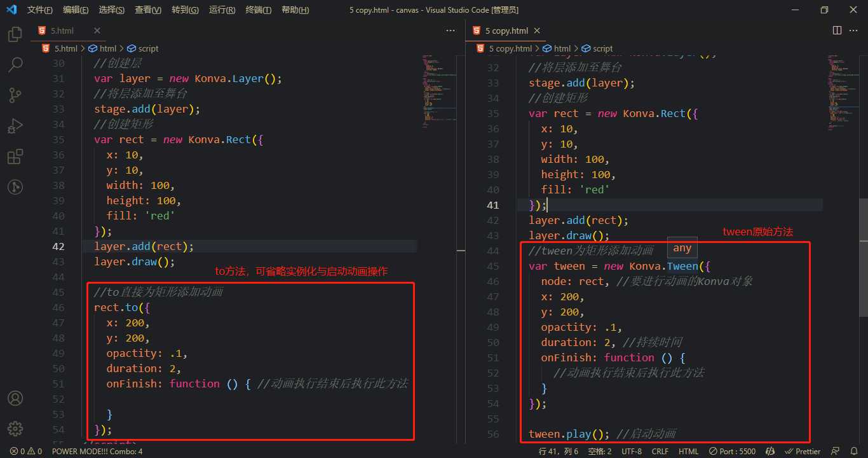Screen dimensions: 868x458
Task: Open the 运行(R) menu
Action: pos(222,10)
